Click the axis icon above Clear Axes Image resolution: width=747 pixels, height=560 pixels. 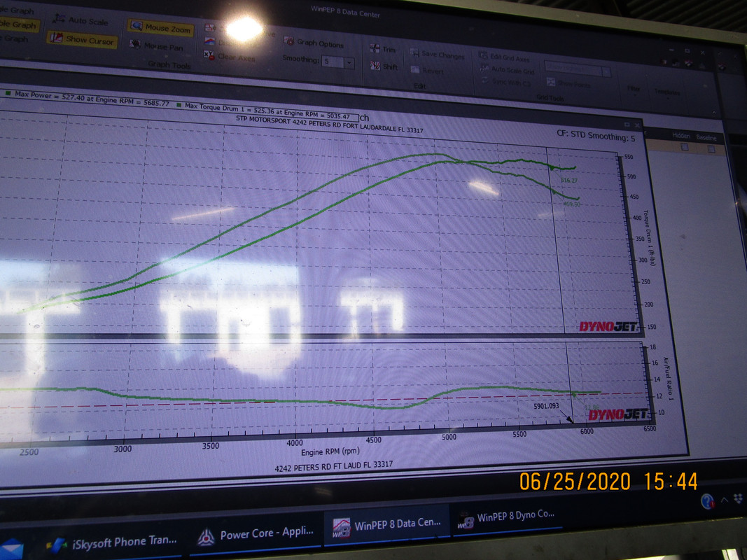tap(209, 27)
